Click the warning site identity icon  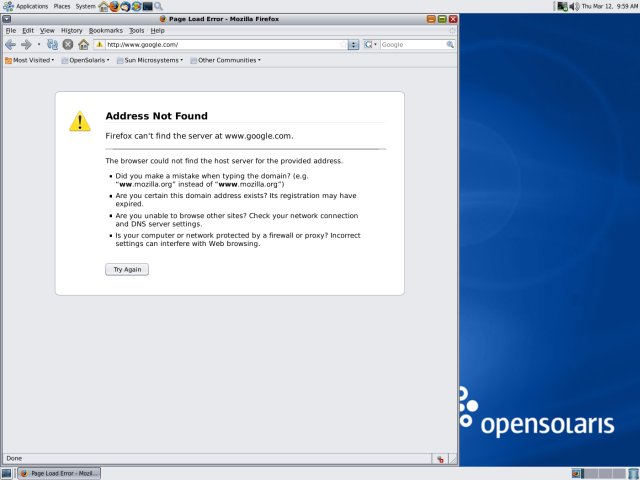tap(100, 44)
